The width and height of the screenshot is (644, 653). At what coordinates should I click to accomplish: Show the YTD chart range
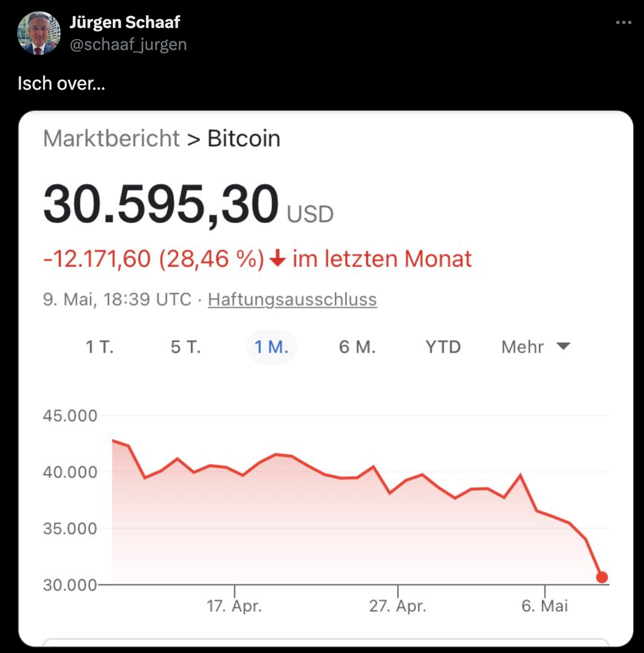pos(443,347)
